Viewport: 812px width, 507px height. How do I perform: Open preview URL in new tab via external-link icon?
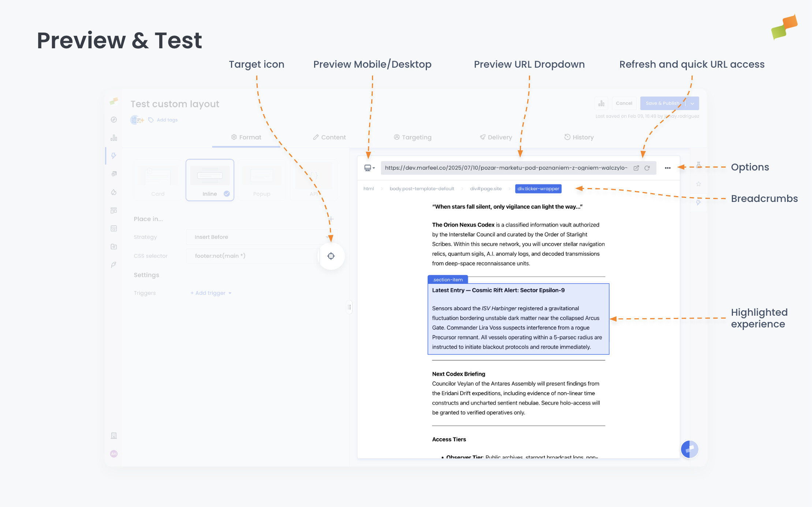coord(636,168)
